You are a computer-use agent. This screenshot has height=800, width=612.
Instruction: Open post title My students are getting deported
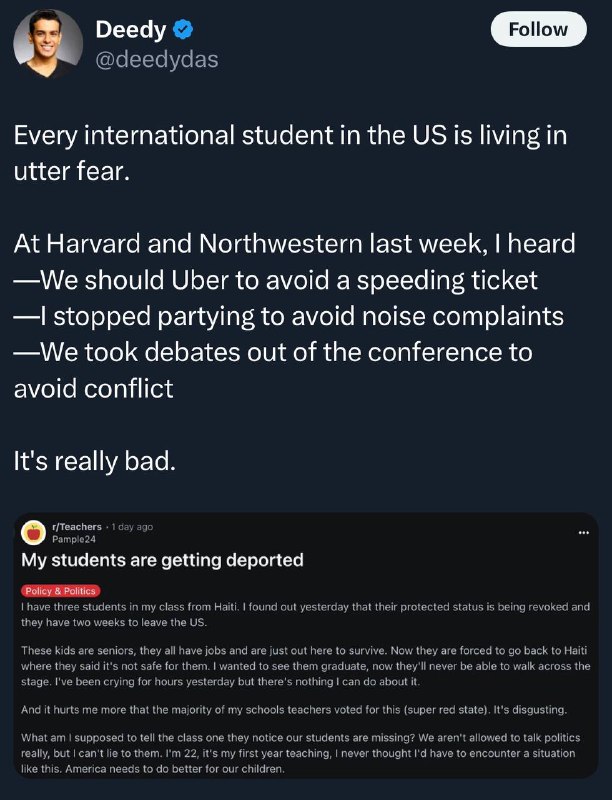(x=162, y=560)
